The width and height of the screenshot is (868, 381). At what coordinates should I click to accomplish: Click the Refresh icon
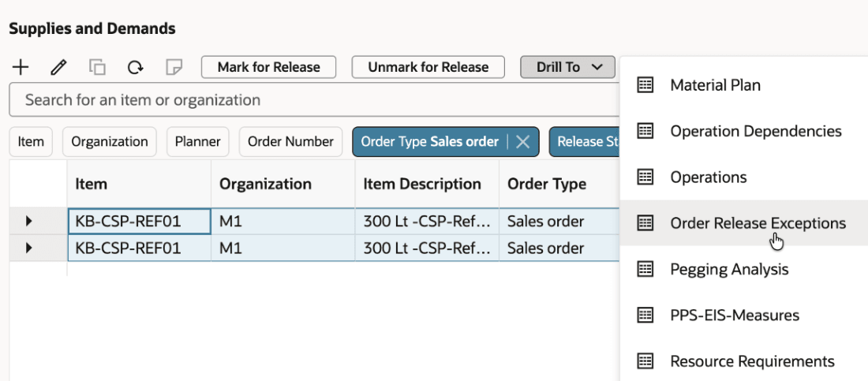point(135,68)
